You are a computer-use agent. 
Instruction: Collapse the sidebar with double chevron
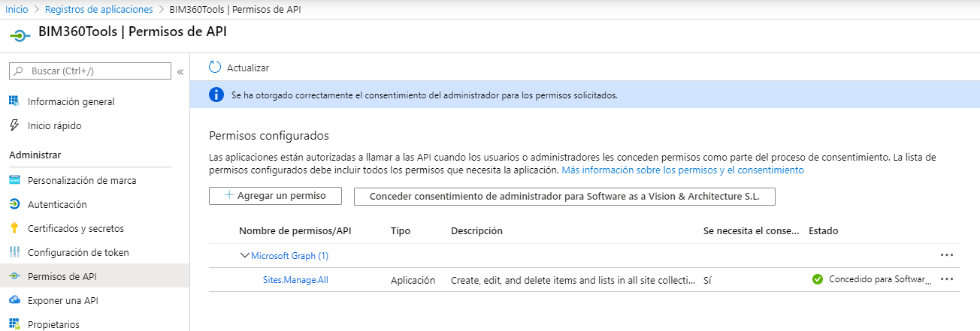pos(180,72)
